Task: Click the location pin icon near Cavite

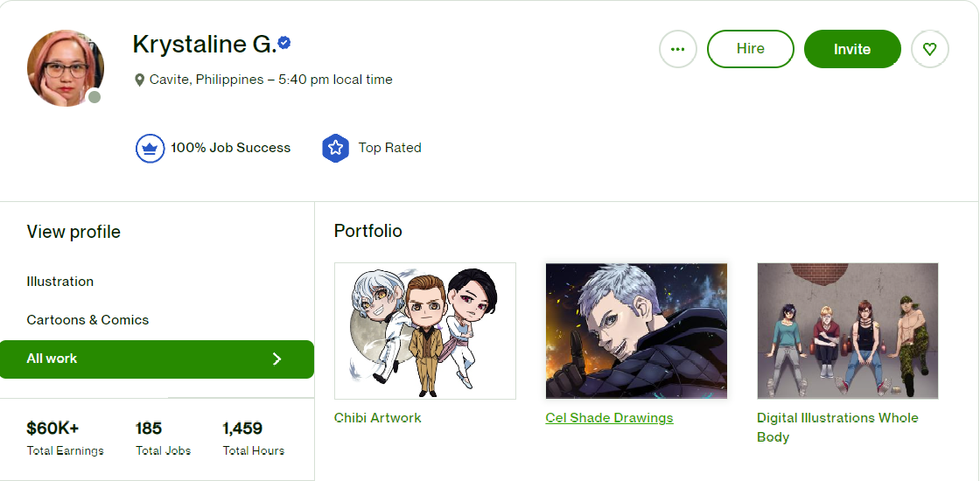Action: click(139, 80)
